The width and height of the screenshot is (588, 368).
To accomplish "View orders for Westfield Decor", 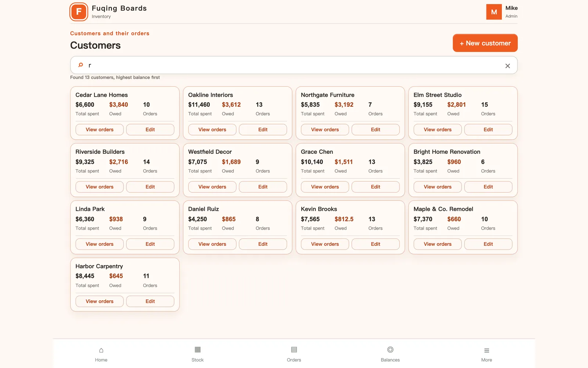I will coord(212,187).
